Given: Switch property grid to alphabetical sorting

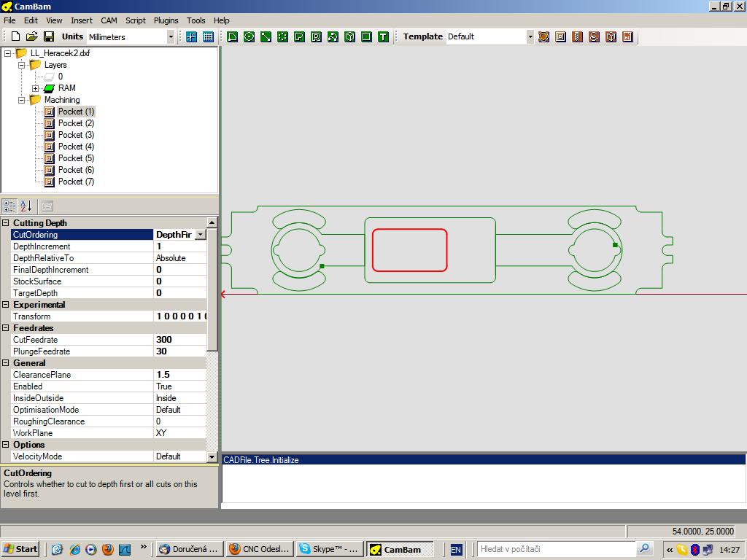Looking at the screenshot, I should (x=26, y=206).
